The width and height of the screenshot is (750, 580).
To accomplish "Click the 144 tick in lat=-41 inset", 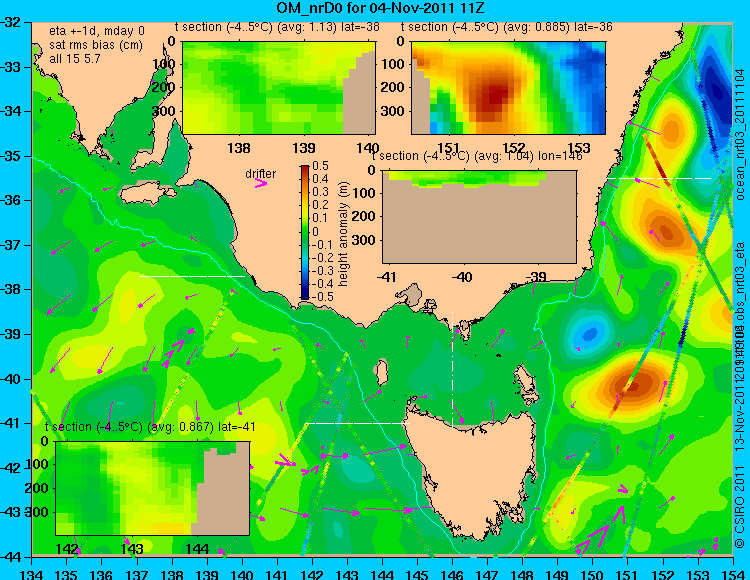I will click(197, 548).
